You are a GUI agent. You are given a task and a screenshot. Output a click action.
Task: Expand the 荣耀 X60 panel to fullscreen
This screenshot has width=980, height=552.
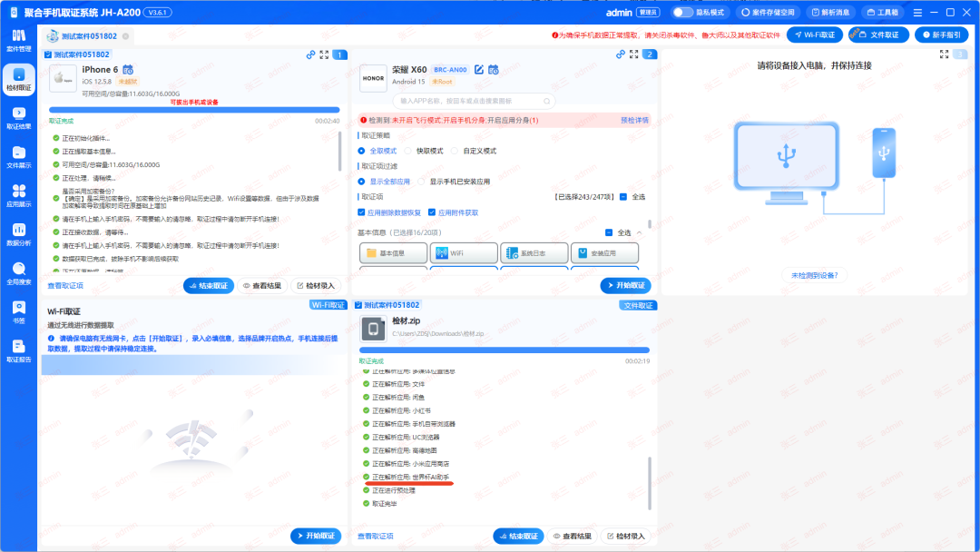[x=633, y=54]
